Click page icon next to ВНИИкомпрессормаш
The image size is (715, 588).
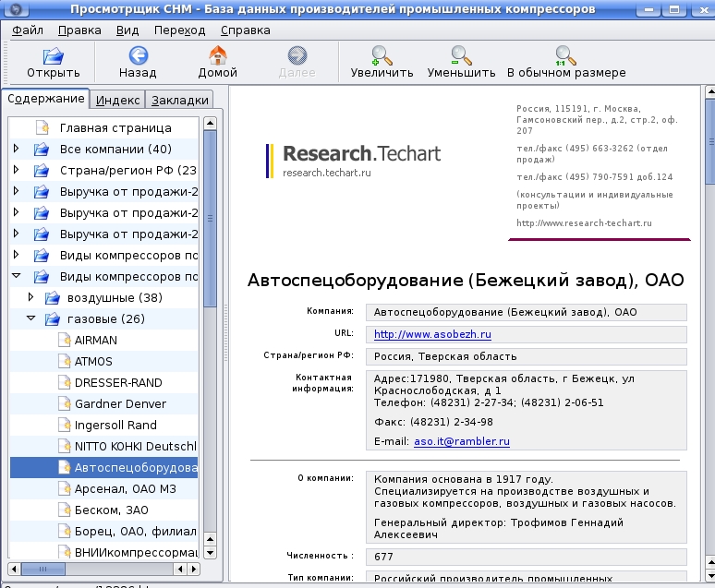[65, 552]
